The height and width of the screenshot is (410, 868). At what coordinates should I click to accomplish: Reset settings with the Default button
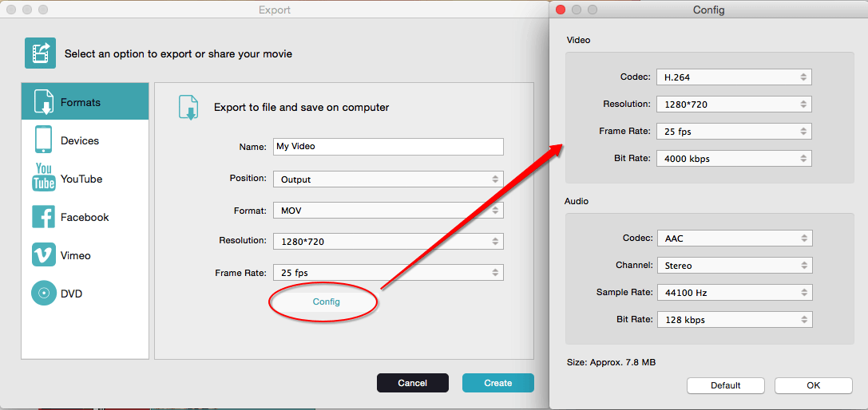click(x=725, y=385)
